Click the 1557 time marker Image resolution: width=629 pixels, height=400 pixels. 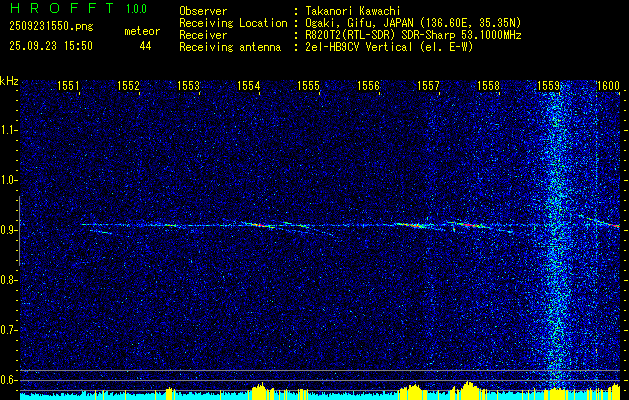pyautogui.click(x=428, y=85)
